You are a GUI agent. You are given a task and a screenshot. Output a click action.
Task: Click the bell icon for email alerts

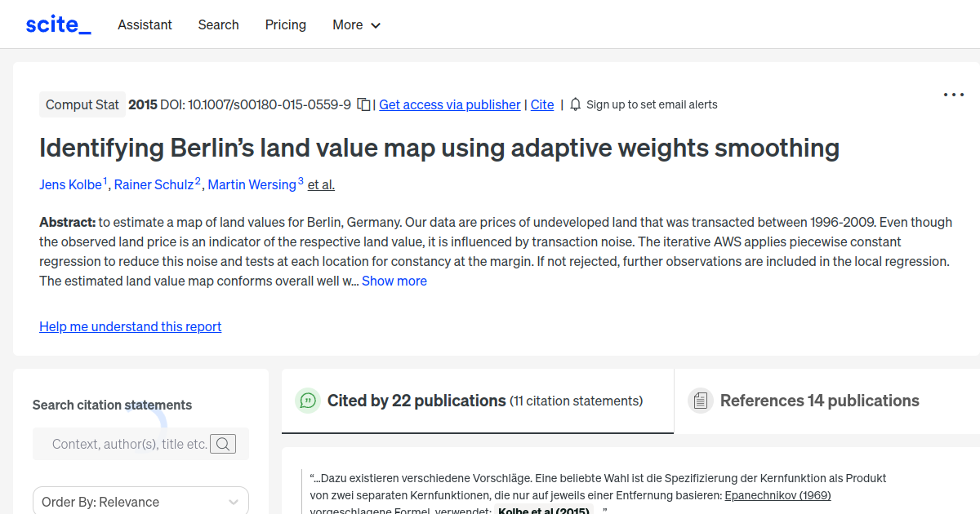pyautogui.click(x=575, y=104)
